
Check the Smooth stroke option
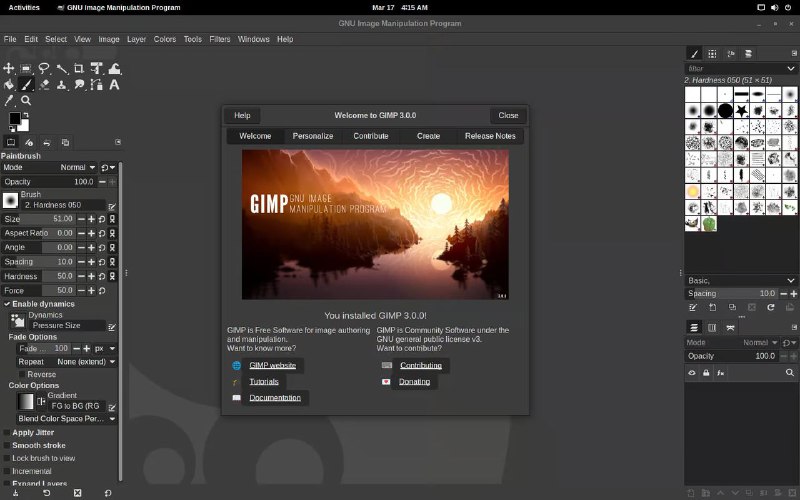tap(7, 445)
